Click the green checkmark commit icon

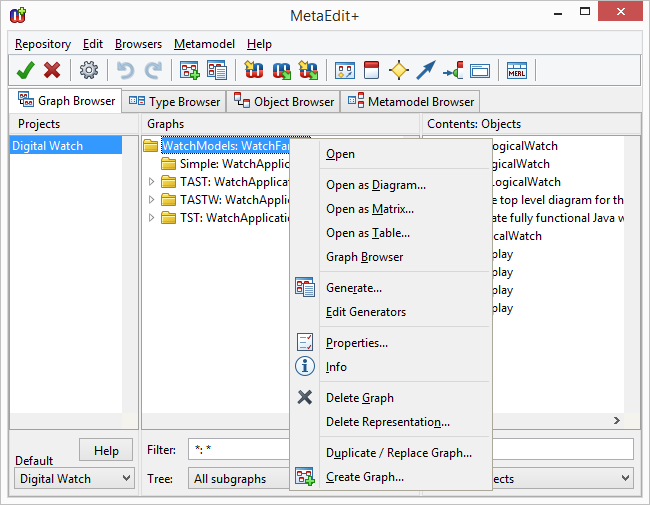point(26,70)
